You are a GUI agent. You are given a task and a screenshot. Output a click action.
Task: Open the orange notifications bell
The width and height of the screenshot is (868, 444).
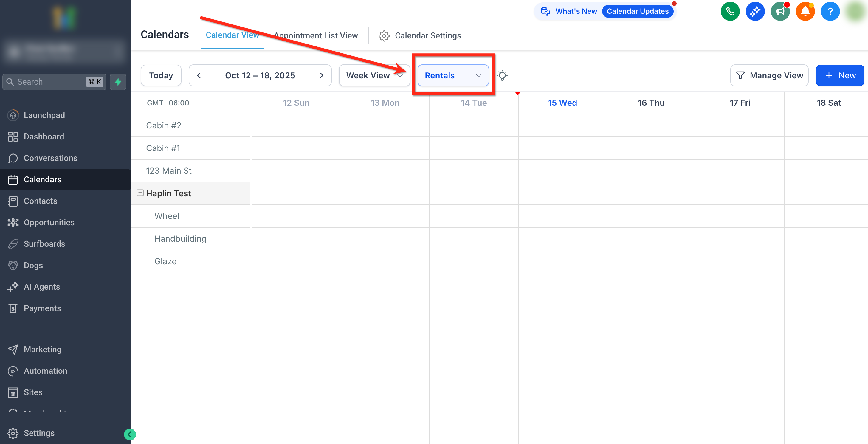point(805,11)
